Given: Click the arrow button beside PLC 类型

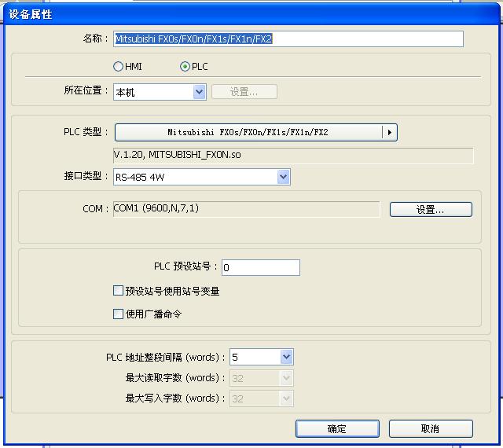Looking at the screenshot, I should click(389, 132).
